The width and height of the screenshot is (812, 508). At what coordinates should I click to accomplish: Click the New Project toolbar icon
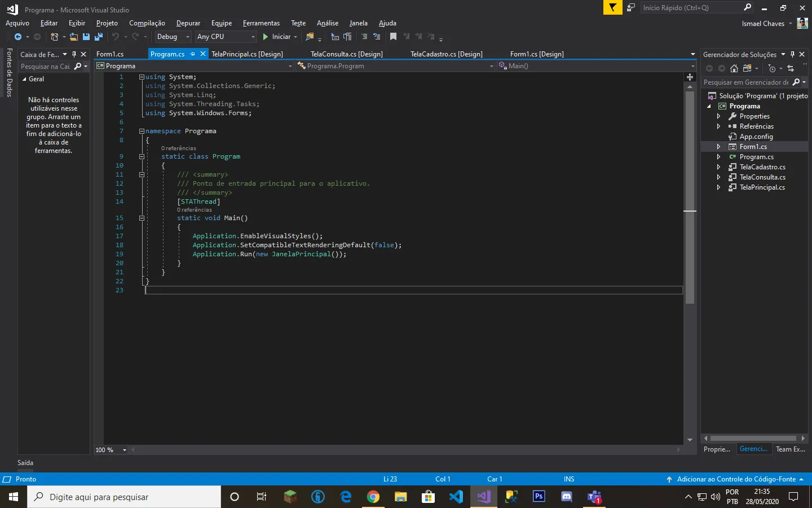pyautogui.click(x=55, y=37)
